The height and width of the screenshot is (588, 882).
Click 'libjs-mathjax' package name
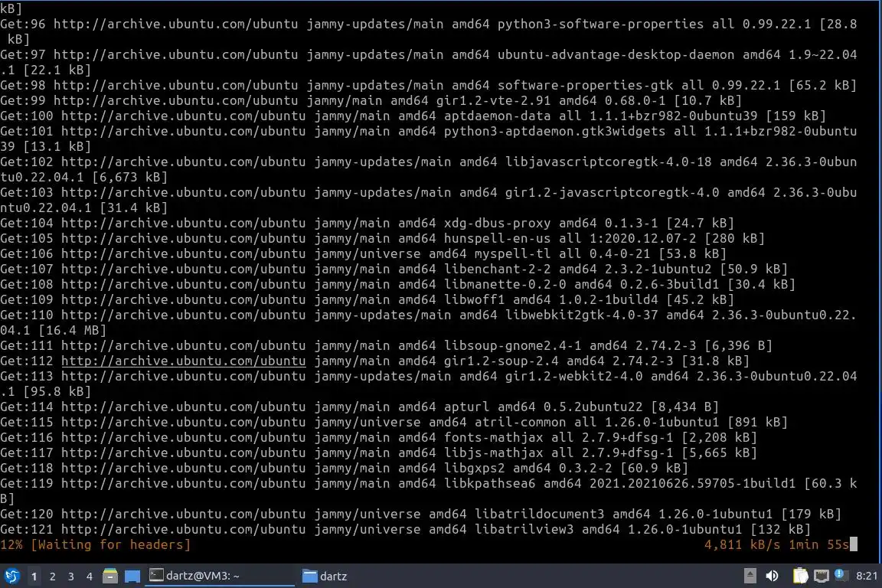[493, 452]
